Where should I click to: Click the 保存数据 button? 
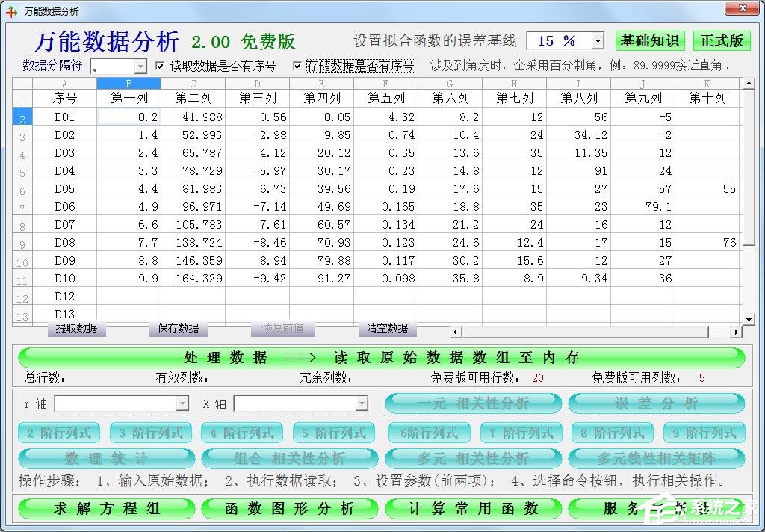tap(179, 328)
